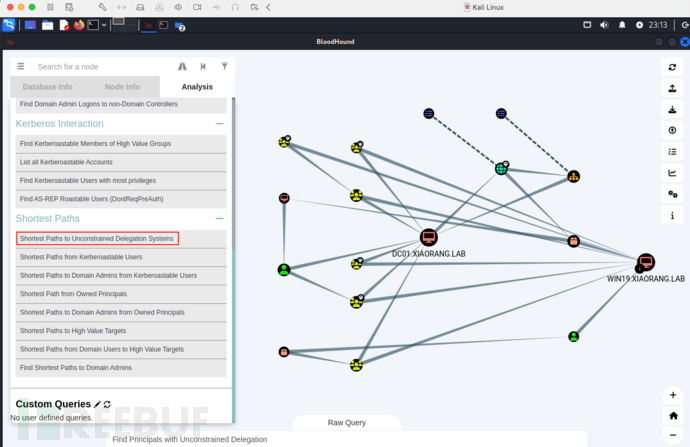Click the DC01.XIAORANG.LAB computer node
The height and width of the screenshot is (447, 690).
click(x=428, y=238)
